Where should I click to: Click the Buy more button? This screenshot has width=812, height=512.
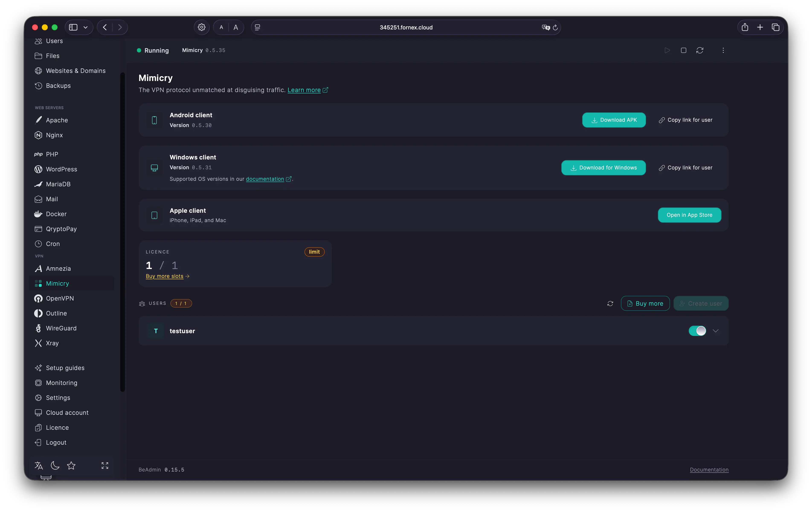645,303
